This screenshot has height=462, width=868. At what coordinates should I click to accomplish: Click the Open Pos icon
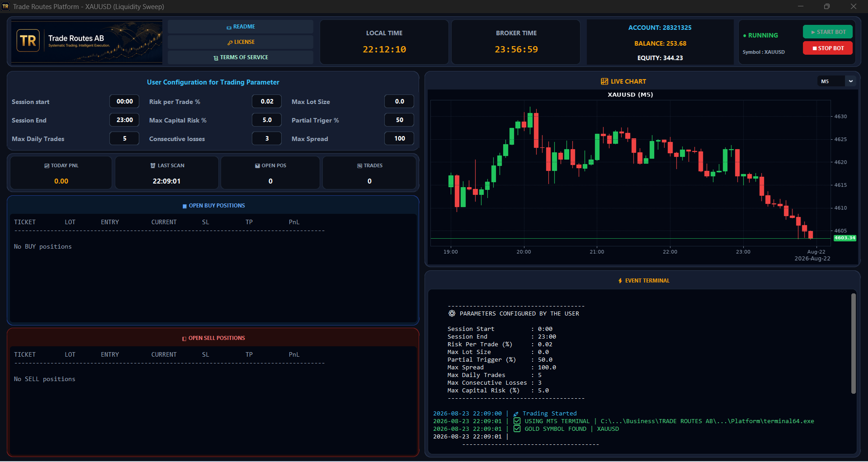pos(257,166)
